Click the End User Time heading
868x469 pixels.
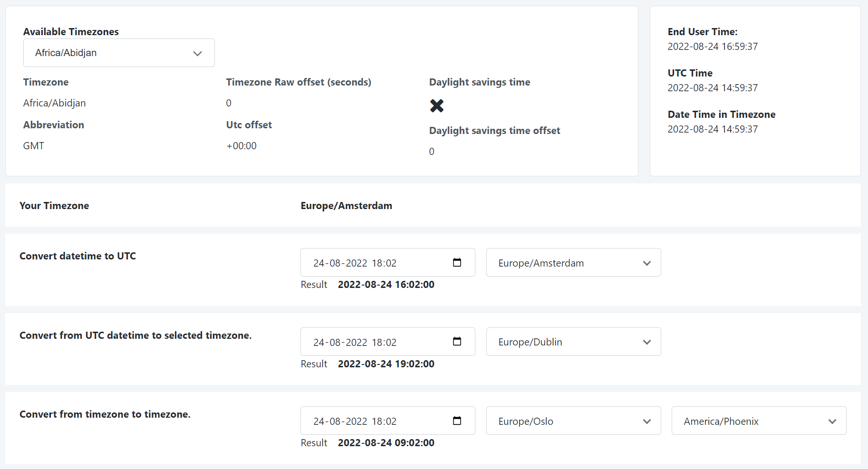pos(703,32)
